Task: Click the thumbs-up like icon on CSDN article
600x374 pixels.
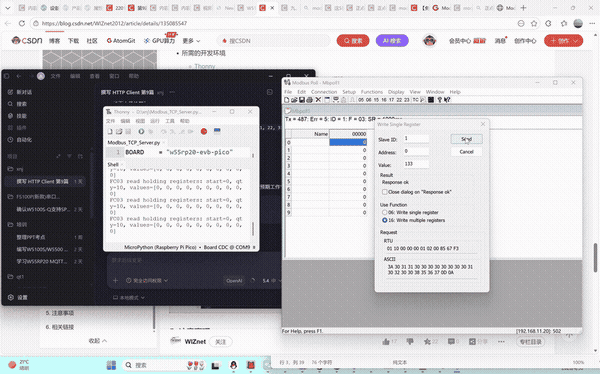Action: click(386, 341)
